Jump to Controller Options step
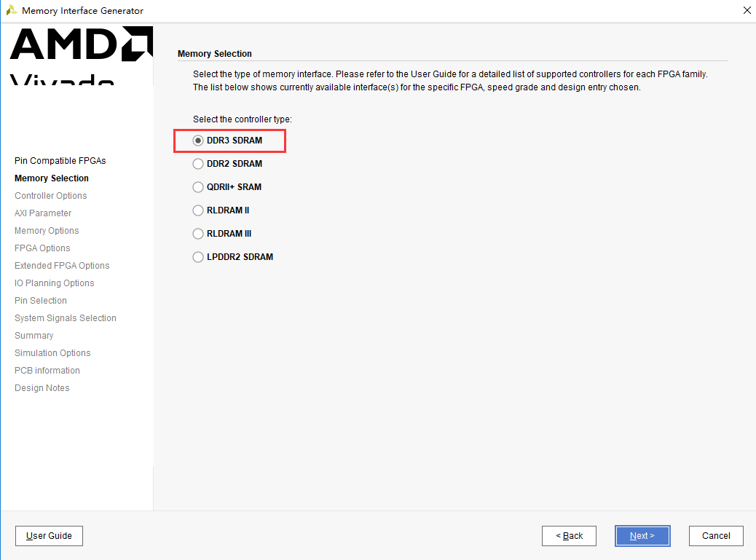Image resolution: width=756 pixels, height=560 pixels. tap(51, 196)
